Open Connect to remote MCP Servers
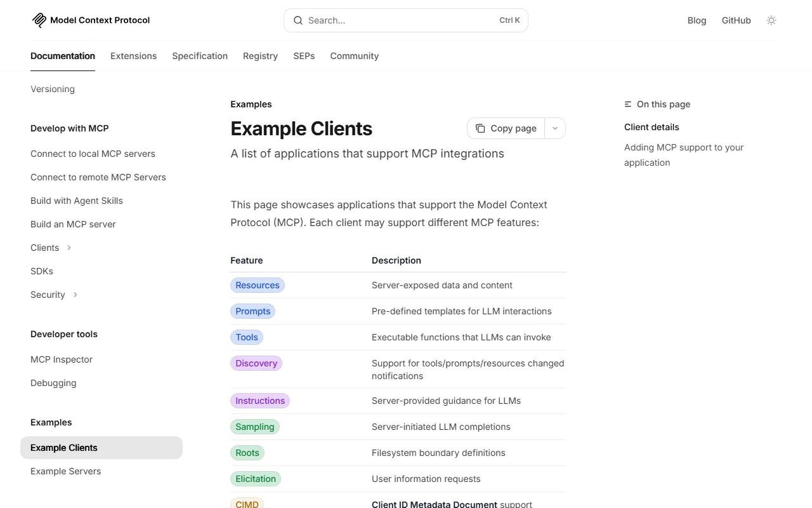The width and height of the screenshot is (812, 508). pyautogui.click(x=98, y=177)
